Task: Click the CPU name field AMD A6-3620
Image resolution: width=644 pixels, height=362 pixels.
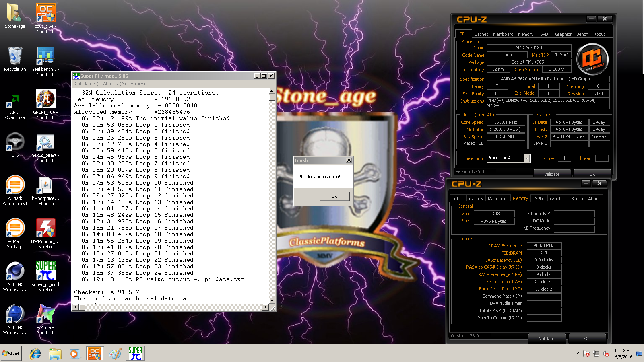Action: [x=528, y=47]
